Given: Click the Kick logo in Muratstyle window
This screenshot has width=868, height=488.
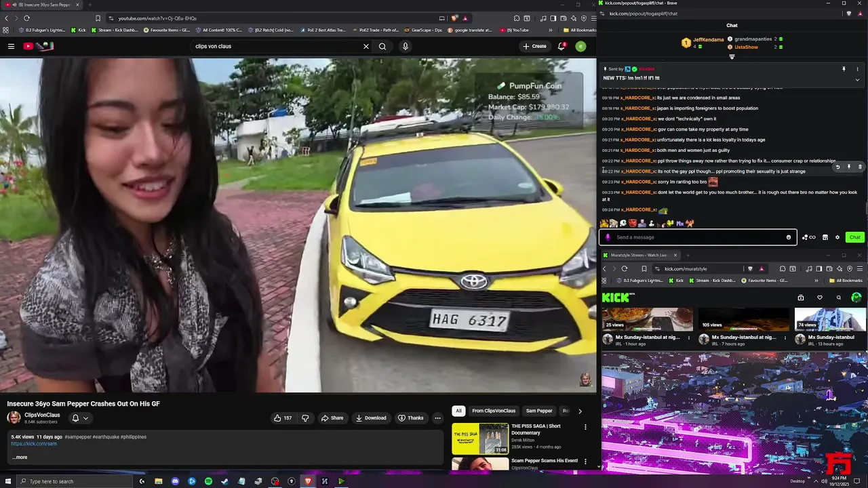Looking at the screenshot, I should 618,297.
